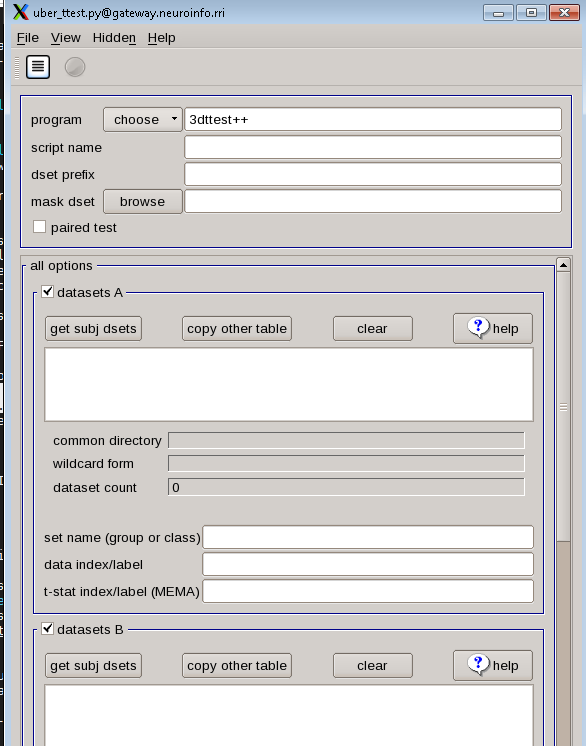Click get subj dsets in datasets A
The width and height of the screenshot is (586, 746).
point(93,329)
